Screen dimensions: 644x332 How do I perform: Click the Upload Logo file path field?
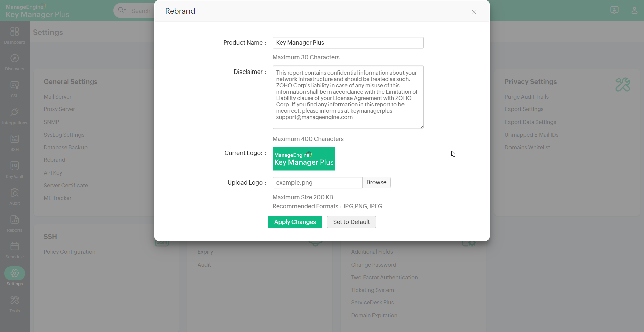pyautogui.click(x=317, y=183)
